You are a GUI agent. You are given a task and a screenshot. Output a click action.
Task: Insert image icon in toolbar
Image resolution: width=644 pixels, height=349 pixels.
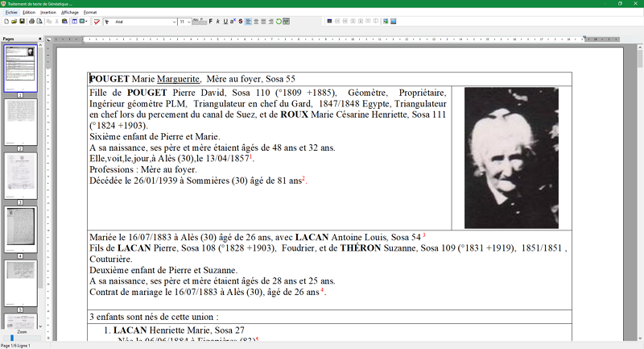coord(386,22)
